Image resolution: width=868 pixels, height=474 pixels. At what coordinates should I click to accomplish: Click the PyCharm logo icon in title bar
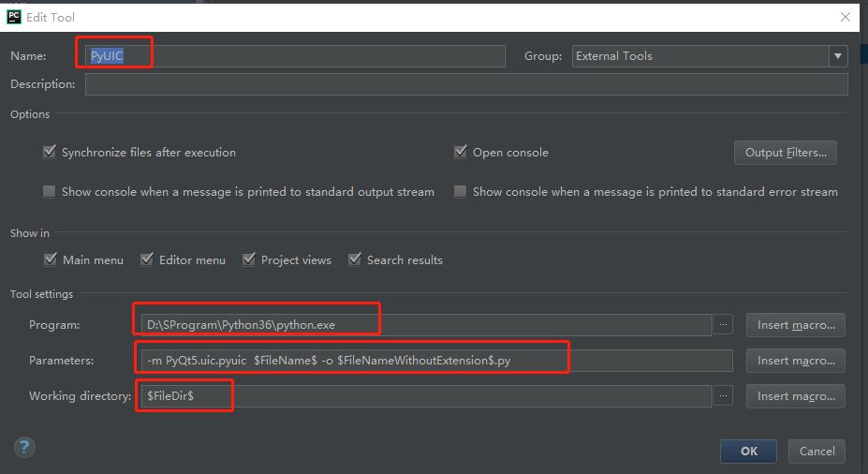pos(14,17)
